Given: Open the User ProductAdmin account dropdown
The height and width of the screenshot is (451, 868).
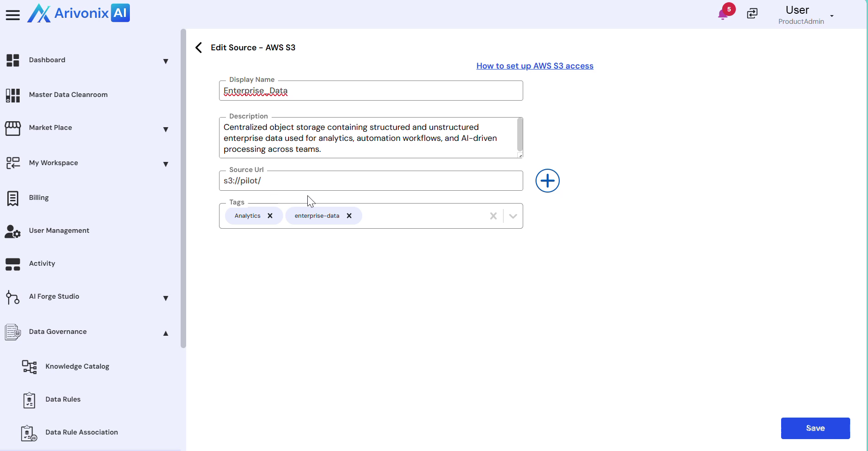Looking at the screenshot, I should click(x=831, y=16).
